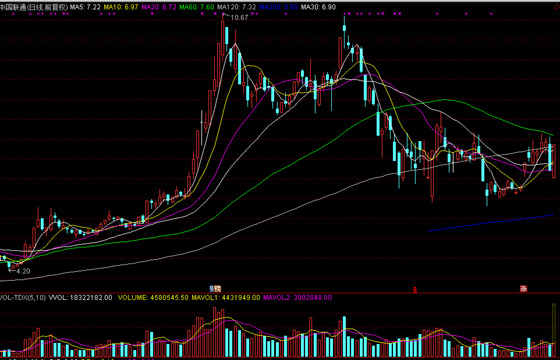Open the 财 info marker icon
Screen dimensions: 560x360
(x=211, y=289)
